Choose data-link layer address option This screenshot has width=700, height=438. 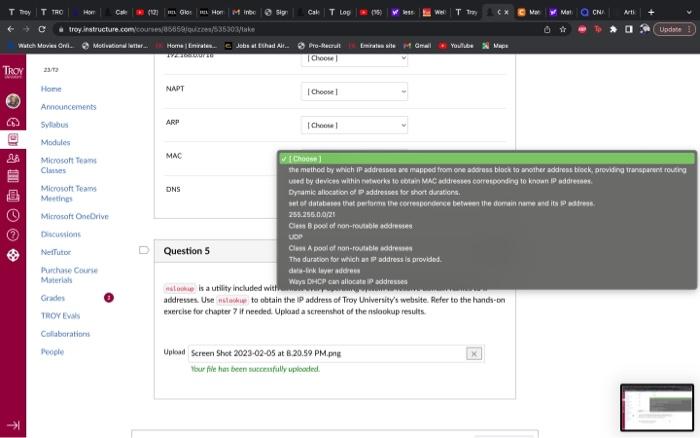(487, 270)
